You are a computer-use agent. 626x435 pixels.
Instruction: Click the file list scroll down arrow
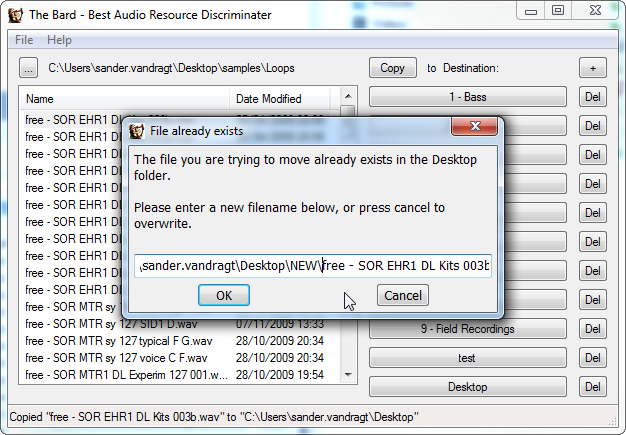(348, 375)
